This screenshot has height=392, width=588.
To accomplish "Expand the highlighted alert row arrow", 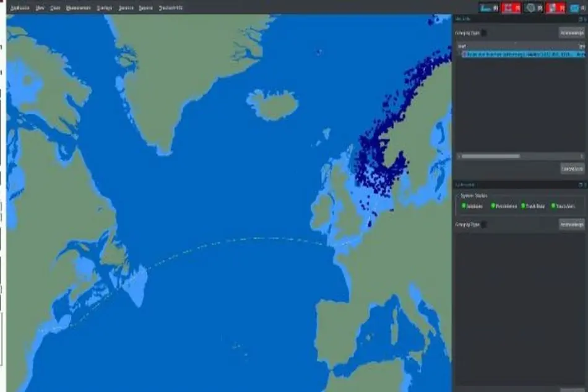I will click(459, 54).
